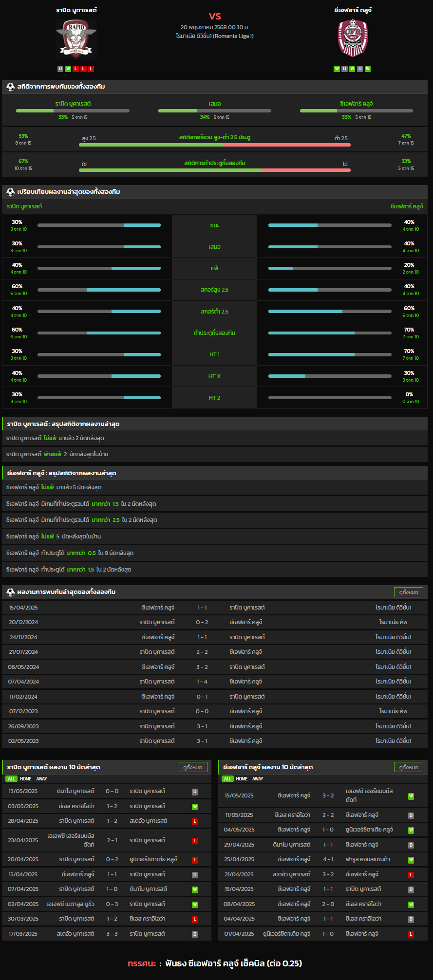Click the HT 1 comparison row label
Screen dimensions: 433x980
[215, 354]
